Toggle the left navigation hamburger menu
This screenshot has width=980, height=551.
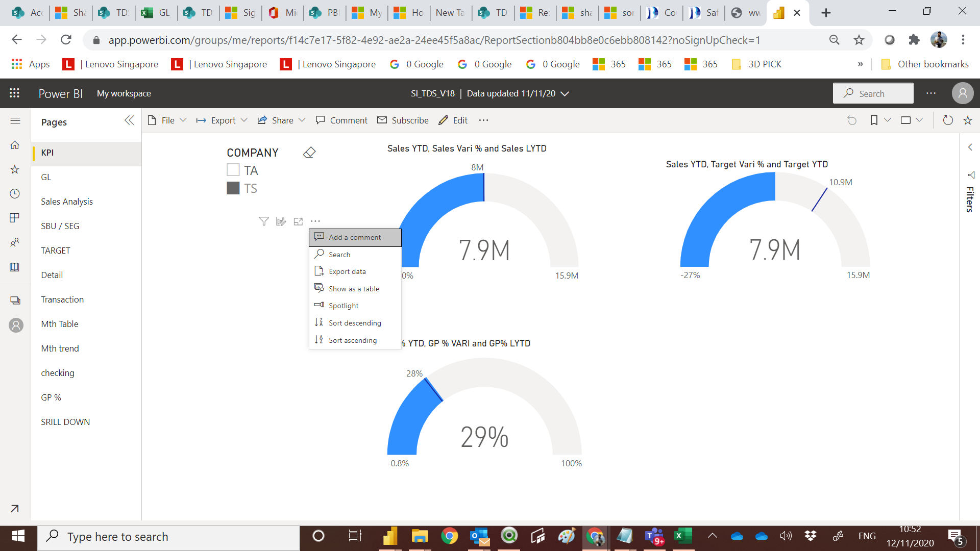coord(15,121)
